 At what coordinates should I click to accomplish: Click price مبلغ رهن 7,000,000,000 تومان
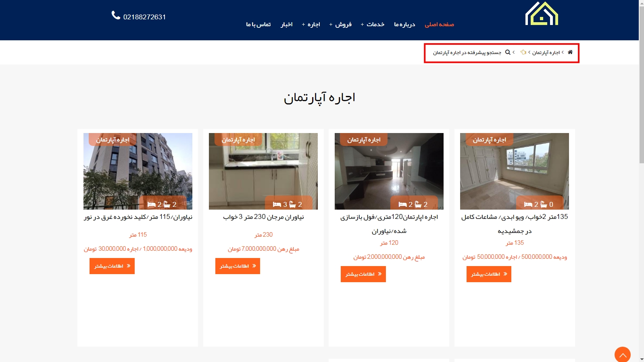coord(263,249)
